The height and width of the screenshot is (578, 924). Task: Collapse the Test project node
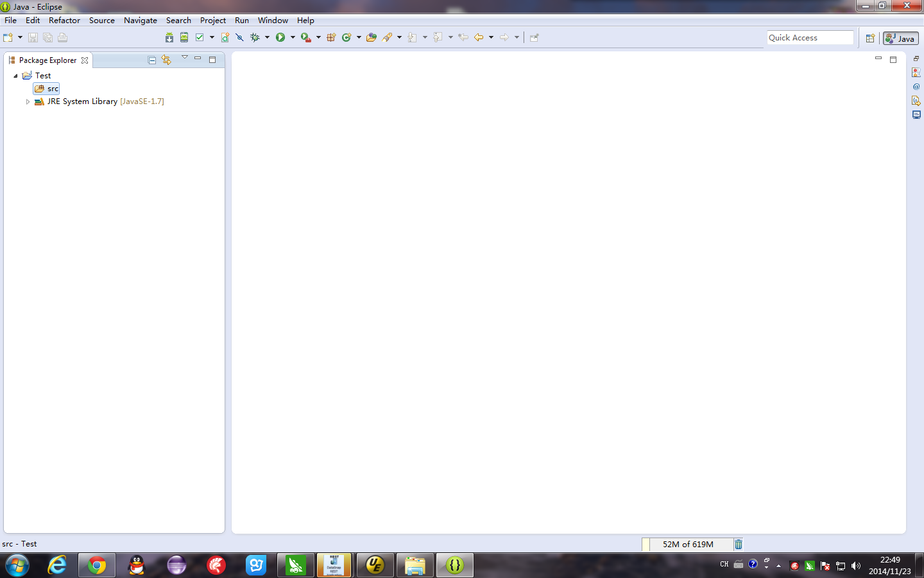(16, 76)
